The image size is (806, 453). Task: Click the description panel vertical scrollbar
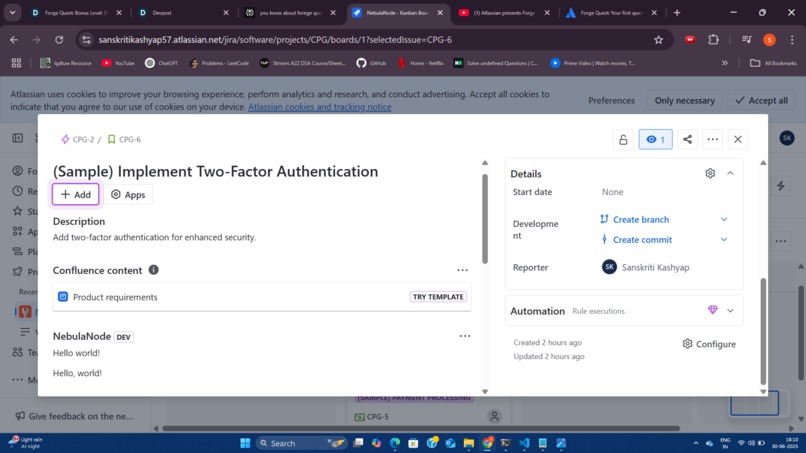485,219
